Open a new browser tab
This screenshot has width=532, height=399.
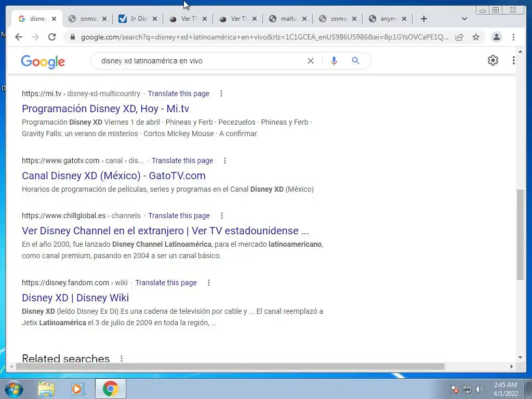pyautogui.click(x=424, y=19)
